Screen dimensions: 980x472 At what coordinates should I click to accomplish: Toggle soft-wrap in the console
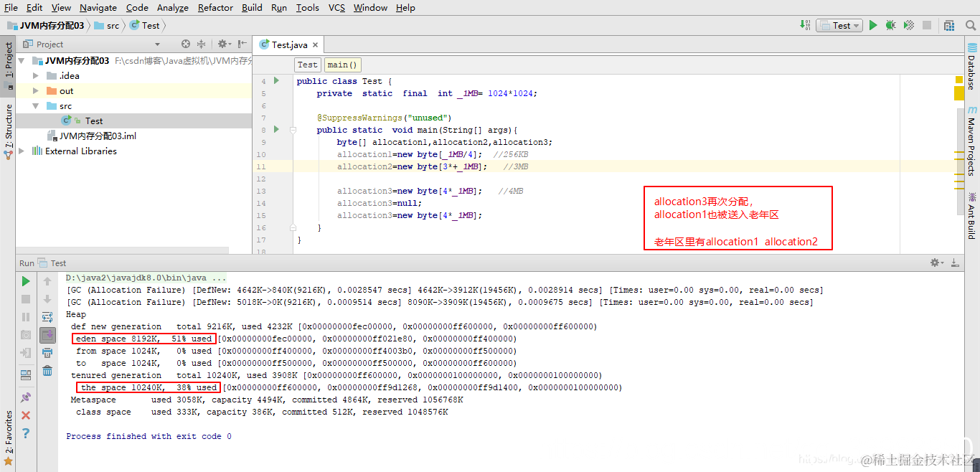point(47,317)
